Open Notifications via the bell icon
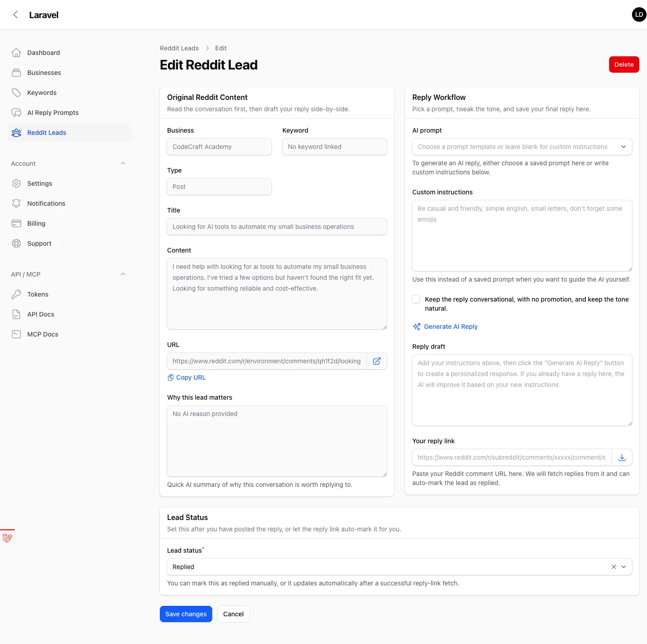This screenshot has width=647, height=644. point(16,203)
